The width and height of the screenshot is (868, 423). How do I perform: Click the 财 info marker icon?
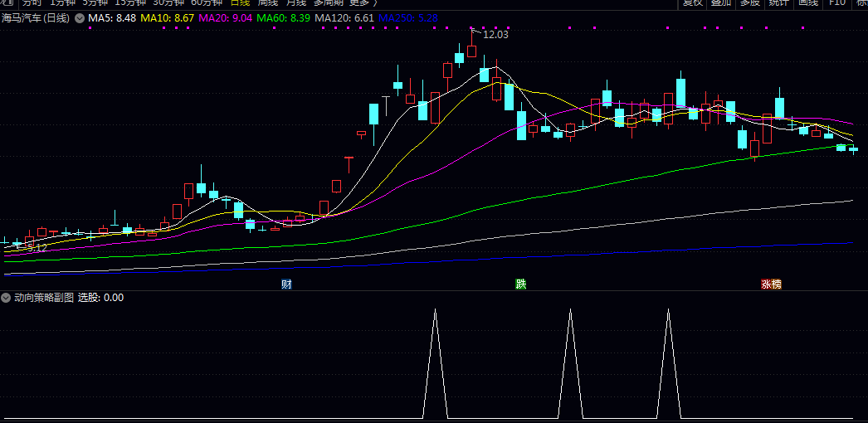click(286, 284)
